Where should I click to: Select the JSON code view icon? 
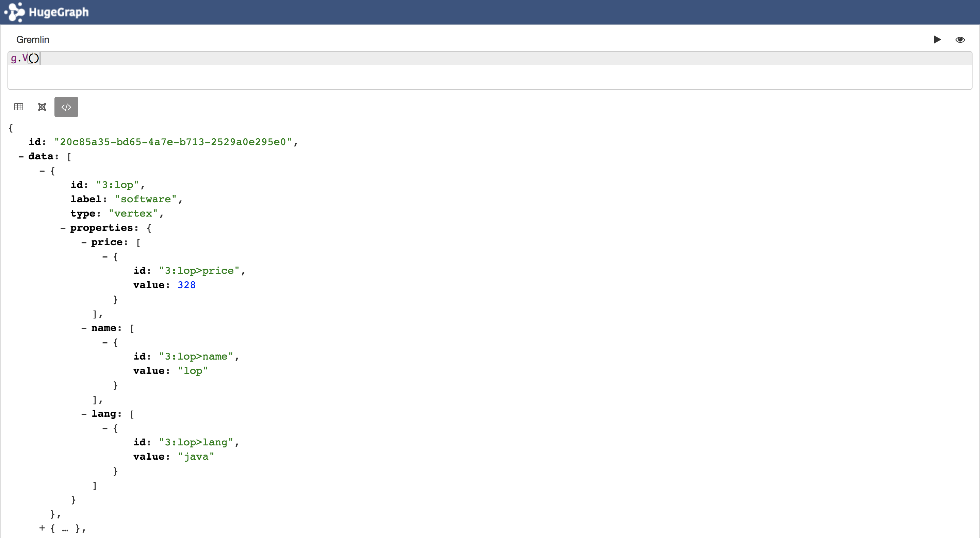pos(66,107)
